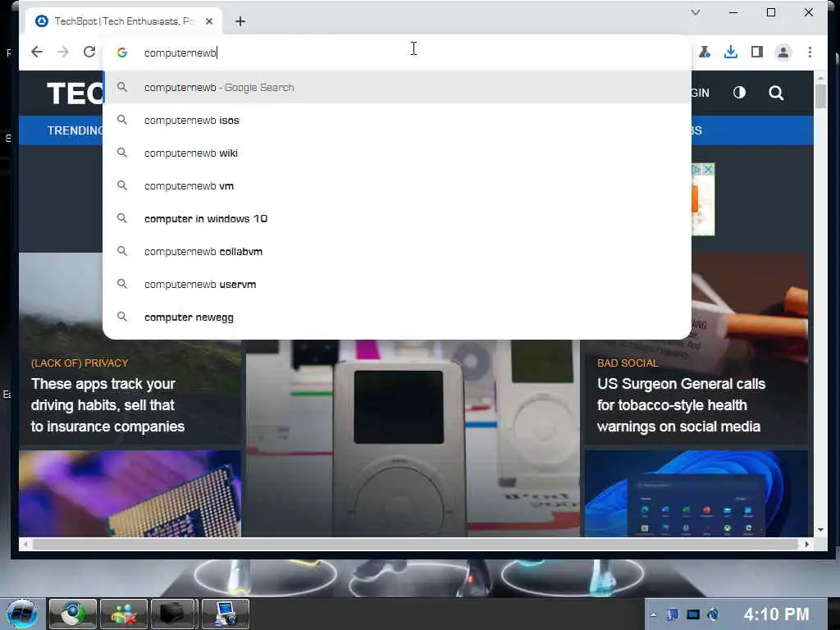Viewport: 840px width, 630px height.
Task: Click the shield-and-flag tray icon
Action: (673, 614)
